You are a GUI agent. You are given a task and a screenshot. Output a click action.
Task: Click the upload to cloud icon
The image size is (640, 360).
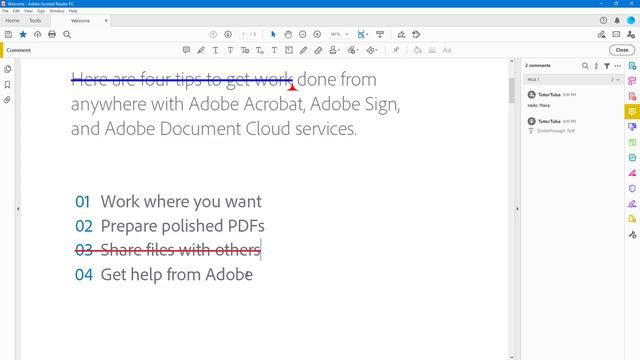tap(38, 35)
